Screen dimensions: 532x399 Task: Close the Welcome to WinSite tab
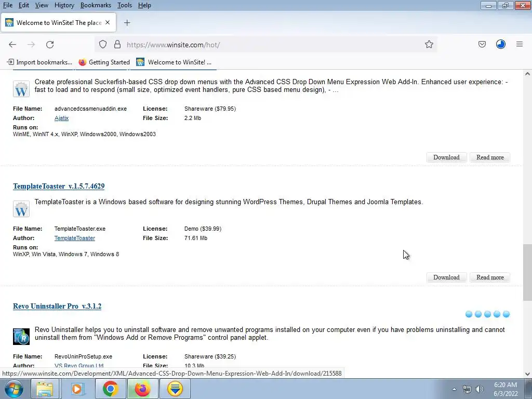point(108,22)
